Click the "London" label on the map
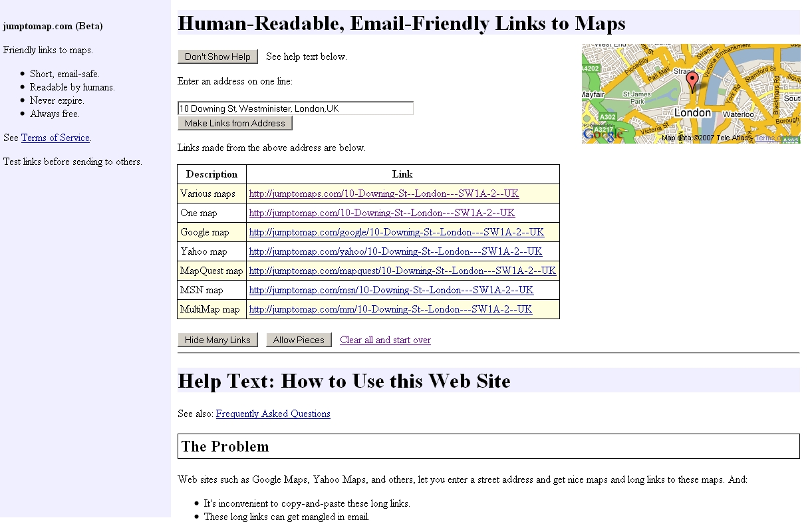 point(692,113)
